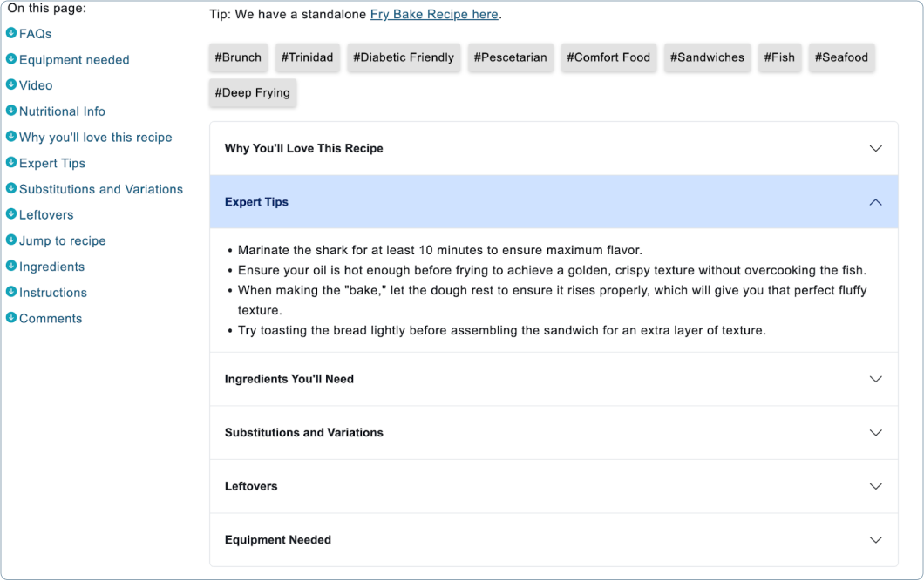Select Leftovers from the On this page list
The image size is (924, 581).
coord(47,214)
